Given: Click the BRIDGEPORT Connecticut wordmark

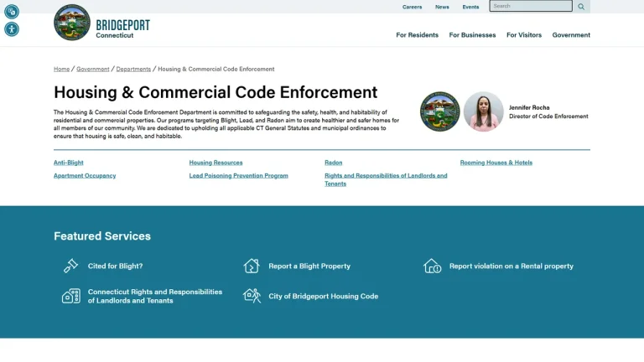Looking at the screenshot, I should pyautogui.click(x=122, y=28).
